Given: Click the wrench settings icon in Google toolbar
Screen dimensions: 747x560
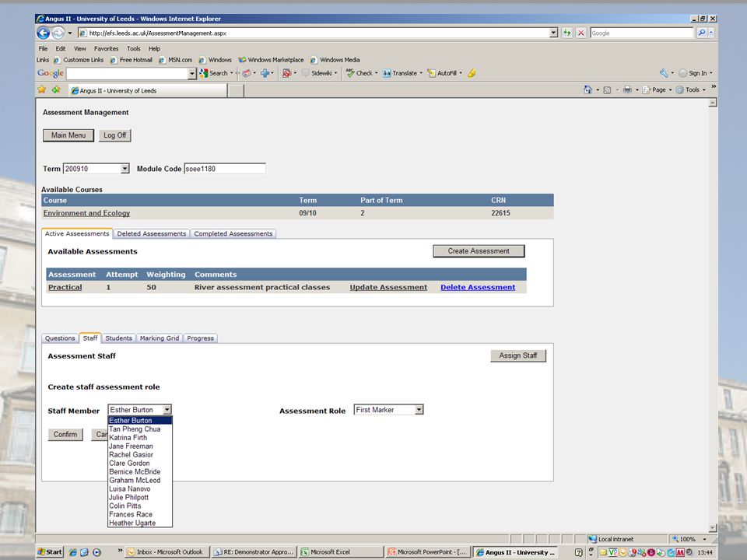Looking at the screenshot, I should pyautogui.click(x=664, y=73).
